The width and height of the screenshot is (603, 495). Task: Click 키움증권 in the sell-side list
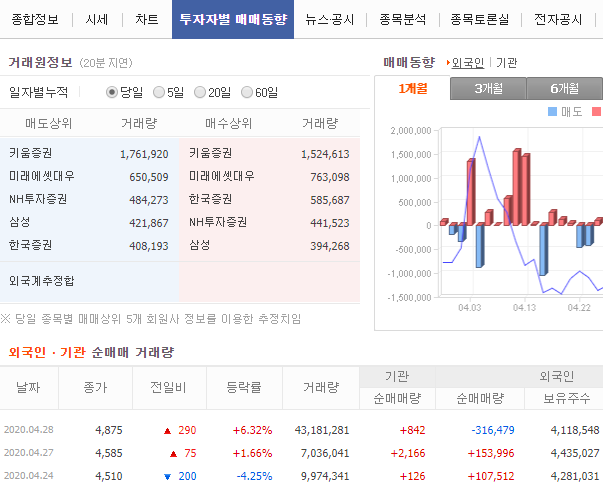(x=31, y=153)
